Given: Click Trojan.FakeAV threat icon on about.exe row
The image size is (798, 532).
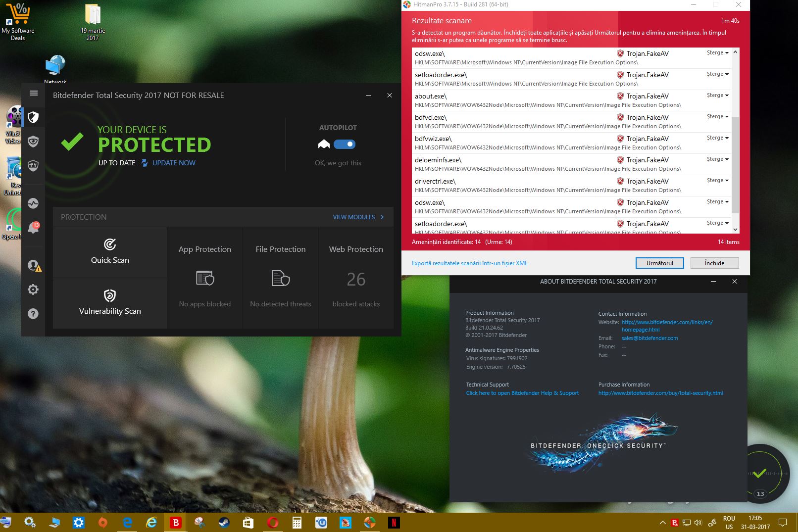Looking at the screenshot, I should click(x=620, y=96).
